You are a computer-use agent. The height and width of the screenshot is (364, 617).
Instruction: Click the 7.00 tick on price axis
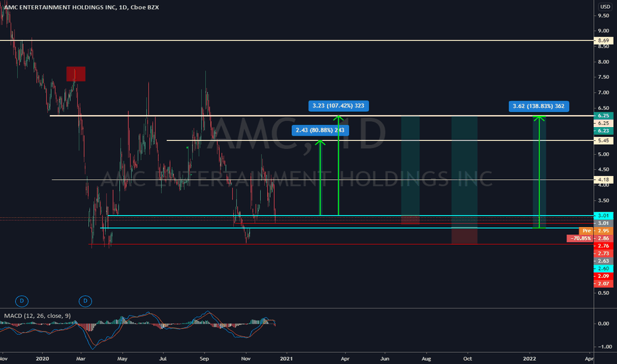pos(604,93)
